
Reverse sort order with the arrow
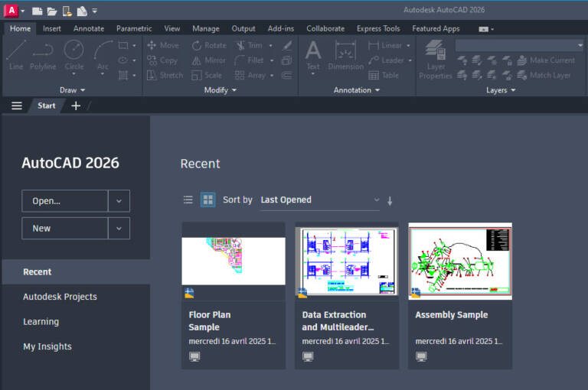click(390, 200)
